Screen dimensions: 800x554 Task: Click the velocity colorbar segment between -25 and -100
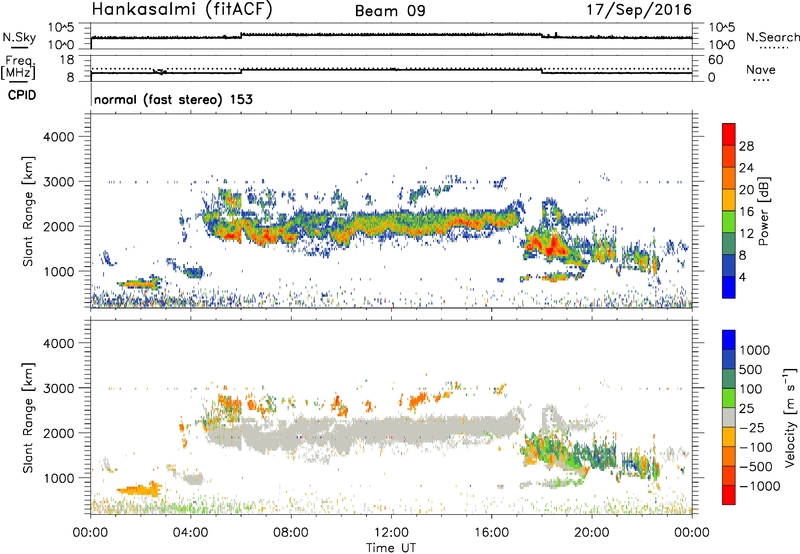click(729, 437)
